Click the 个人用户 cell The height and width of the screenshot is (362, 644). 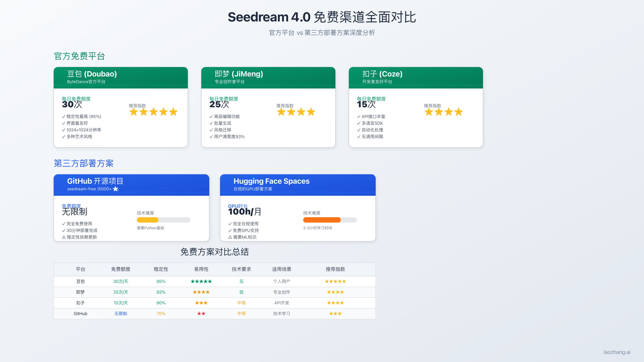pos(282,281)
